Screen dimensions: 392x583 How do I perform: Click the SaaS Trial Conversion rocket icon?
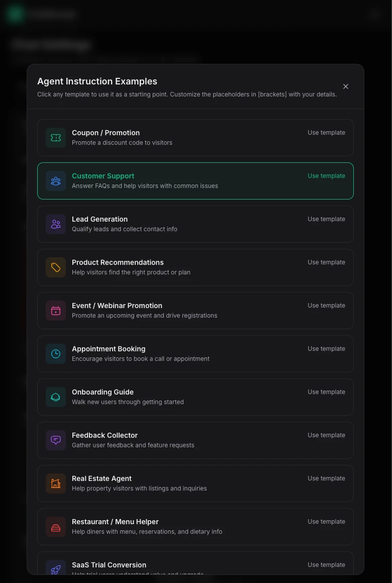click(56, 569)
